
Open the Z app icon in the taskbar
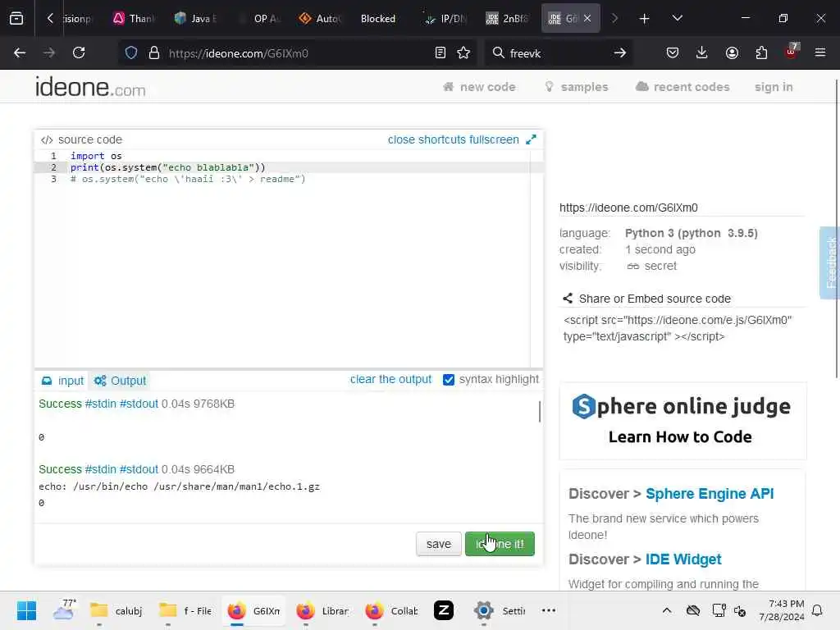(444, 610)
